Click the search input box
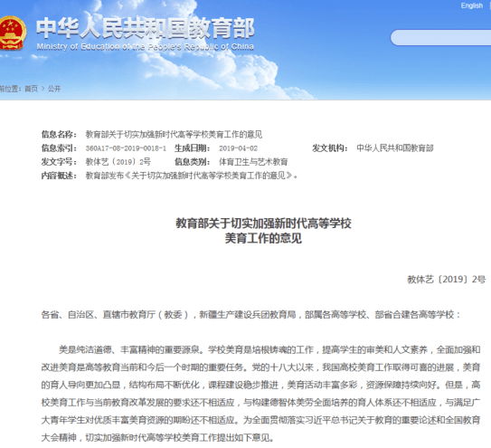 tap(441, 38)
